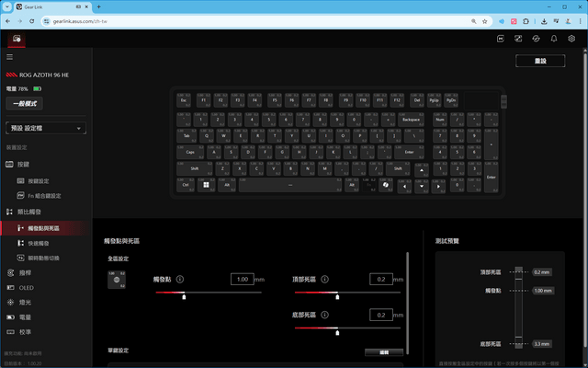588x368 pixels.
Task: Open 按鍵設定 in the sidebar
Action: [39, 181]
